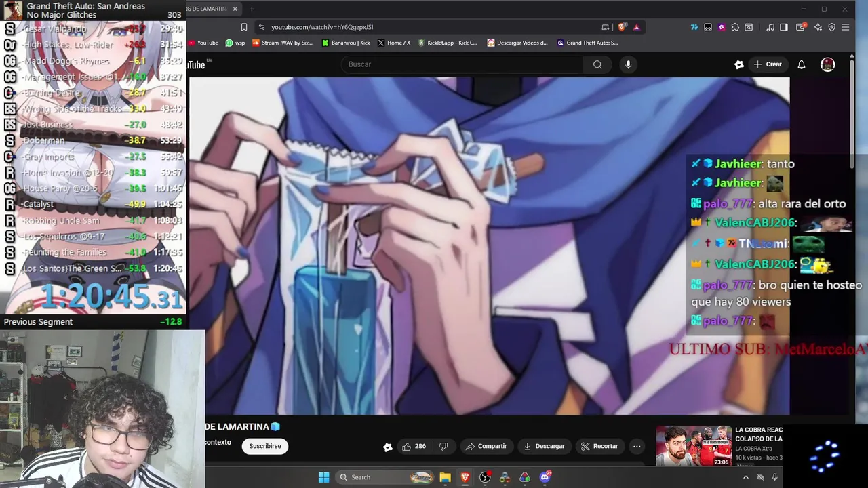This screenshot has width=868, height=488.
Task: Click the Crear create button
Action: point(768,64)
